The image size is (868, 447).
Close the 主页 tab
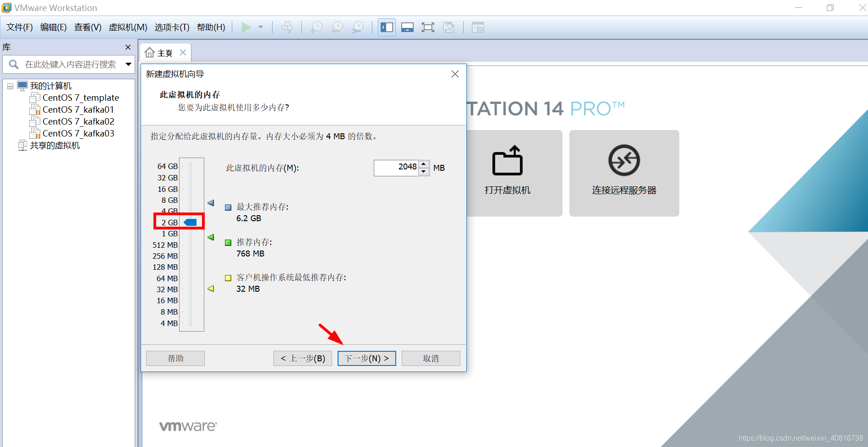[183, 52]
